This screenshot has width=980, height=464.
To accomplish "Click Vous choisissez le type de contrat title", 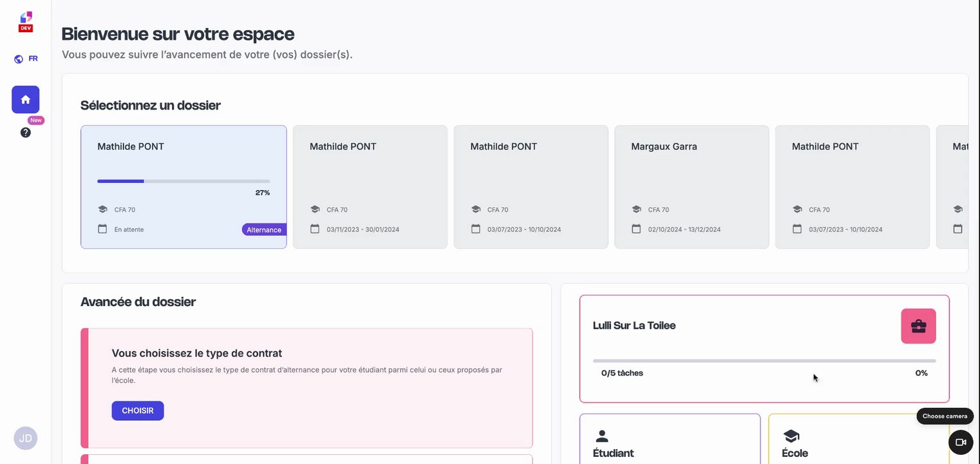I will [197, 353].
